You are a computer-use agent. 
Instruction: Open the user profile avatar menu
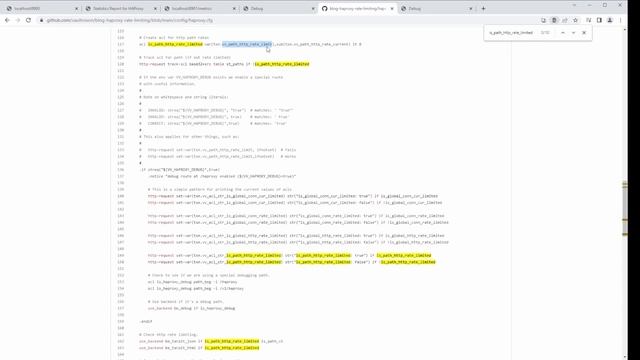coord(610,20)
